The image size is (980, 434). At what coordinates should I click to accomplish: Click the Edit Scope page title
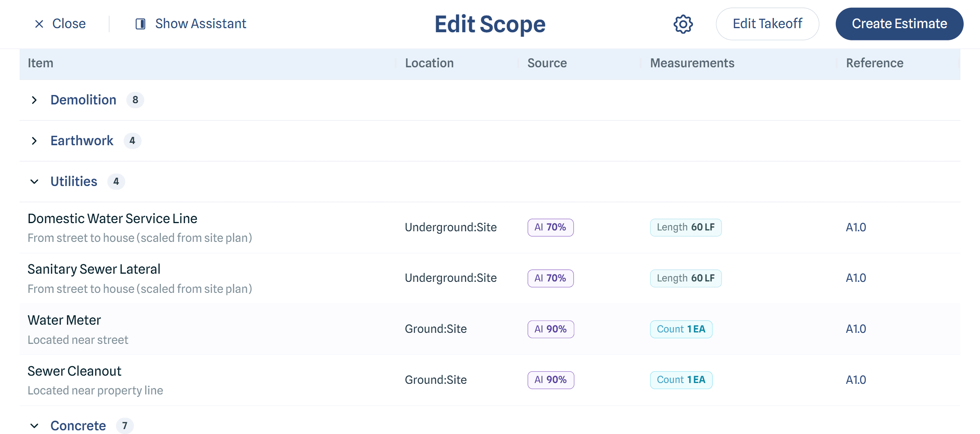(x=490, y=24)
